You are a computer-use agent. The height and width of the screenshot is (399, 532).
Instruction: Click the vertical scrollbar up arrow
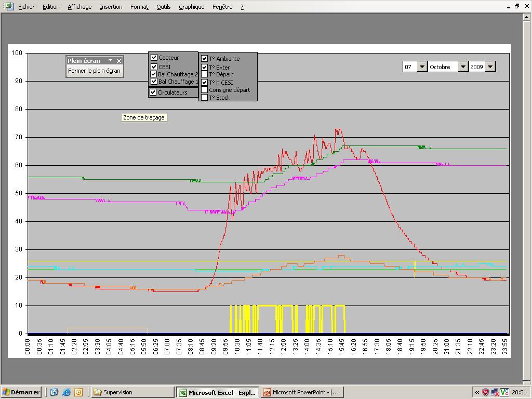point(527,17)
